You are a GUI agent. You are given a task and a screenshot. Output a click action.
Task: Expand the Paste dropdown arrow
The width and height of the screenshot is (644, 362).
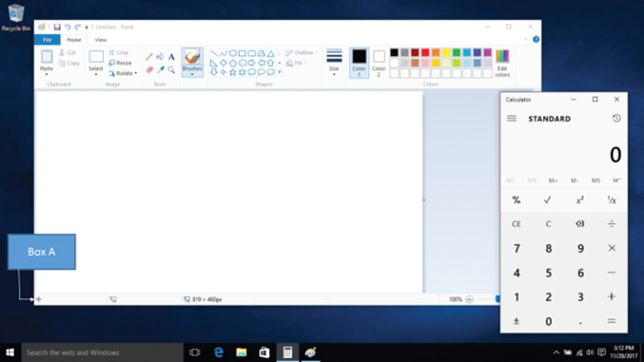tap(47, 74)
